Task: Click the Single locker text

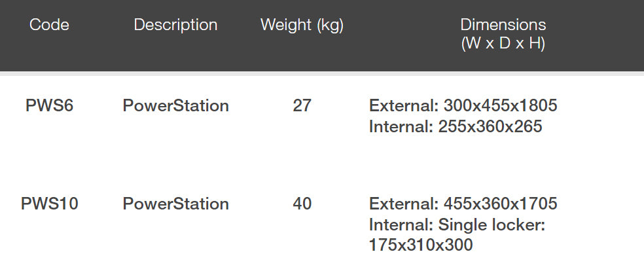Action: coord(491,225)
